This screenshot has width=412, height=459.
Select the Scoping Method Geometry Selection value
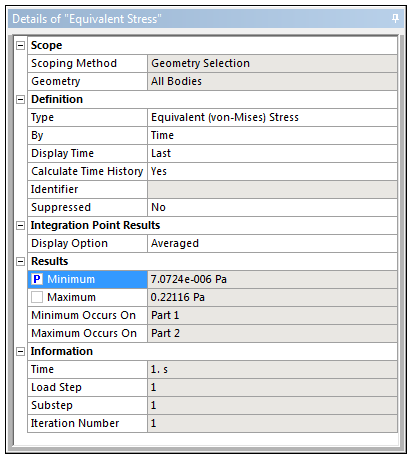tap(272, 63)
